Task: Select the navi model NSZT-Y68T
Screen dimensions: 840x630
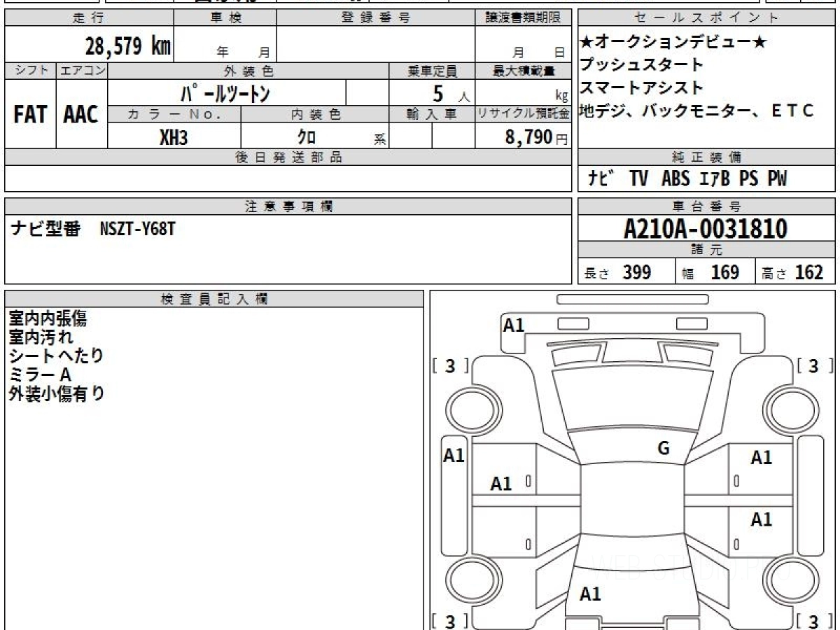Action: [x=138, y=228]
